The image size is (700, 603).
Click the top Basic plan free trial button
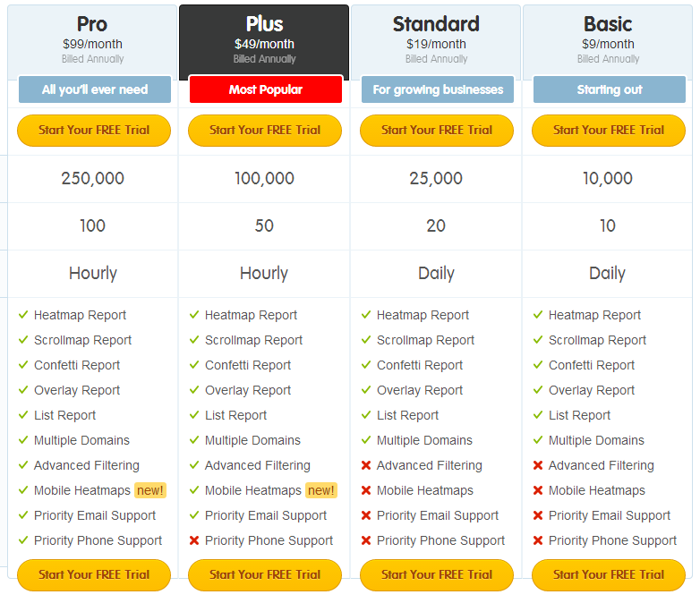click(609, 131)
